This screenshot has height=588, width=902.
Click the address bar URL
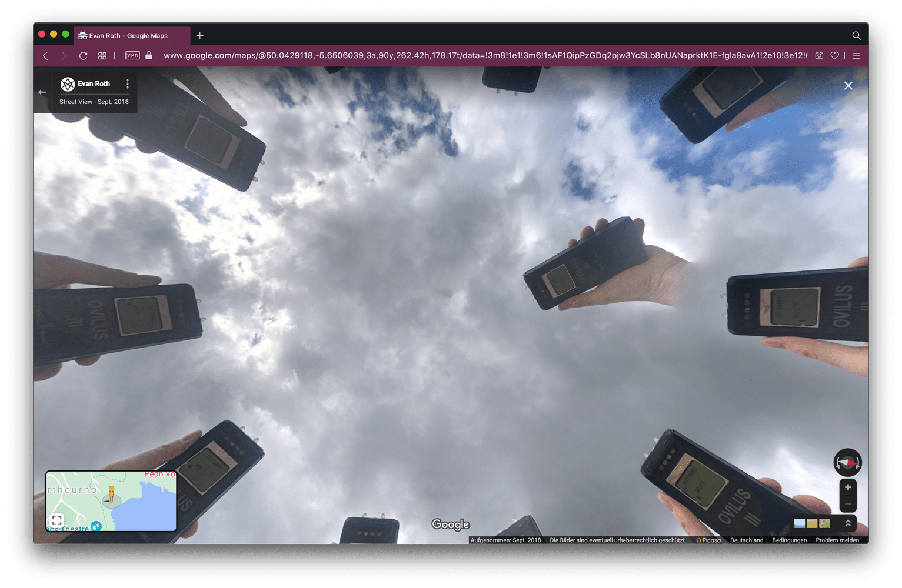(x=485, y=55)
